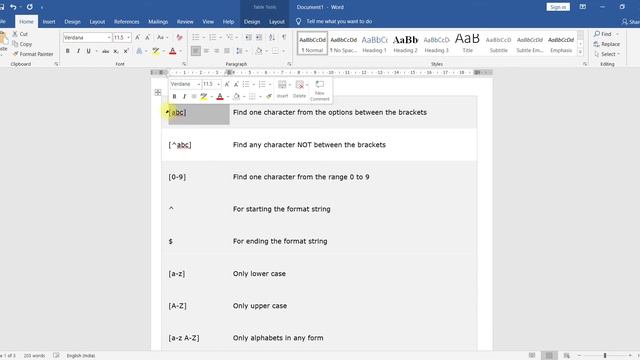This screenshot has height=360, width=640.
Task: Click the Redo icon in title bar
Action: pyautogui.click(x=30, y=7)
